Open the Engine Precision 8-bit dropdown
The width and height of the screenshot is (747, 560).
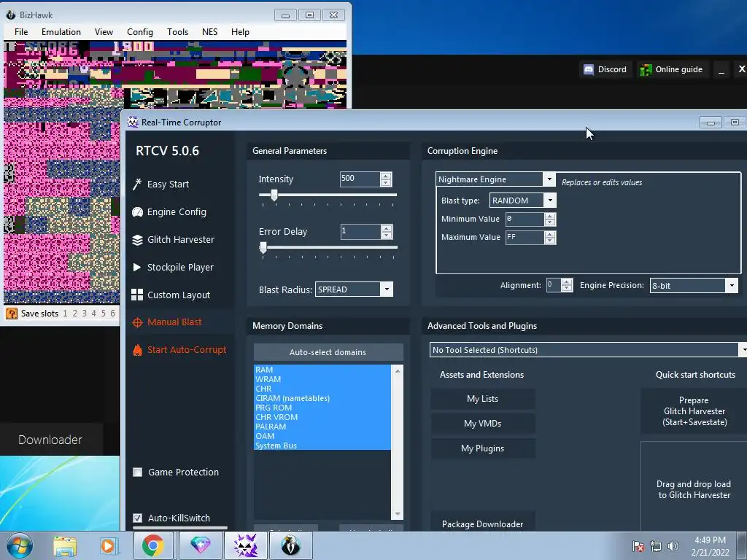point(732,286)
